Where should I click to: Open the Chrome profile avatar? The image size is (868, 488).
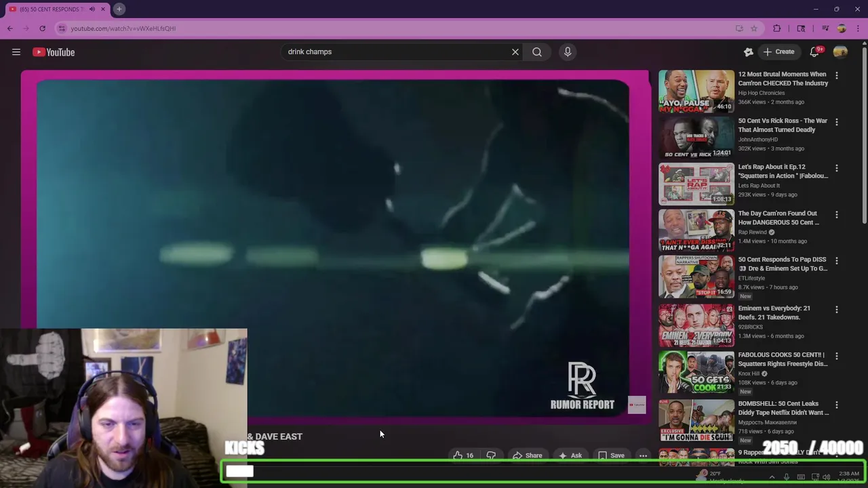[x=842, y=28]
